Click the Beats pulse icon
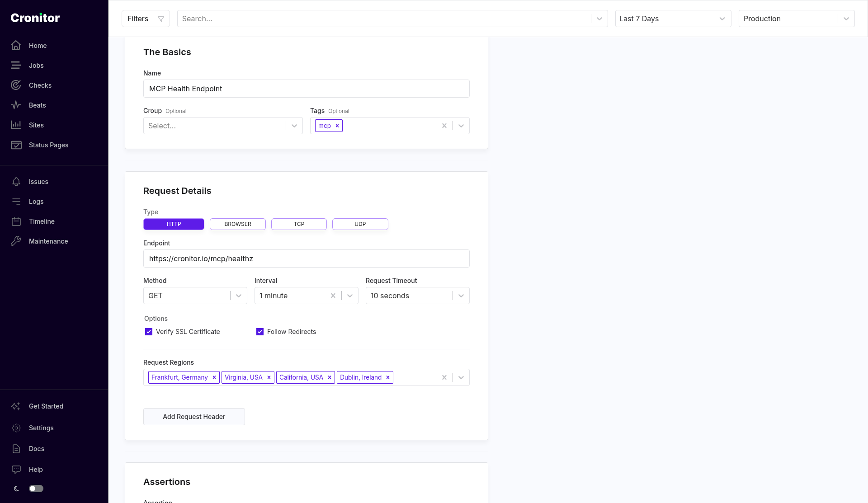This screenshot has width=868, height=503. pos(16,105)
